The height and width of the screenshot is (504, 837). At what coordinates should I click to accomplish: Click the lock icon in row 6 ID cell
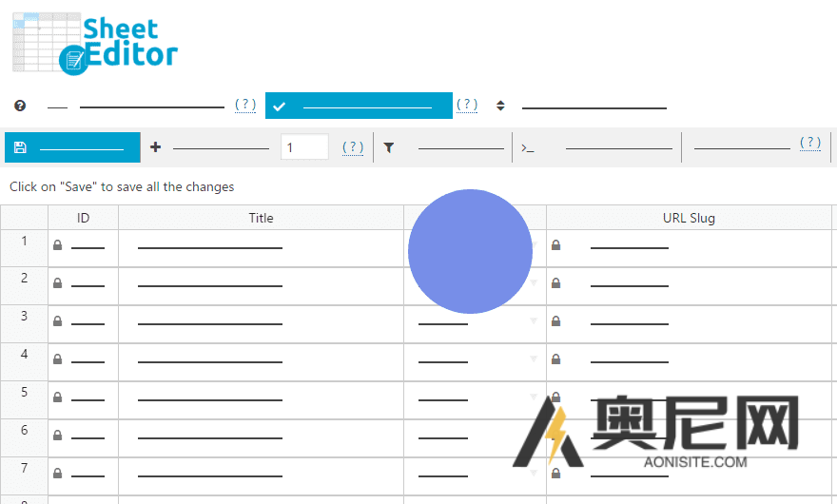[58, 436]
